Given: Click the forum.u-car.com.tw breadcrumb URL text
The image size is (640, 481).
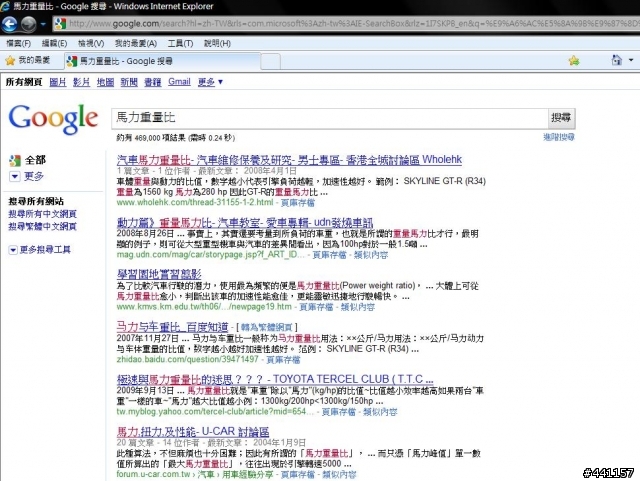Looking at the screenshot, I should pos(195,474).
